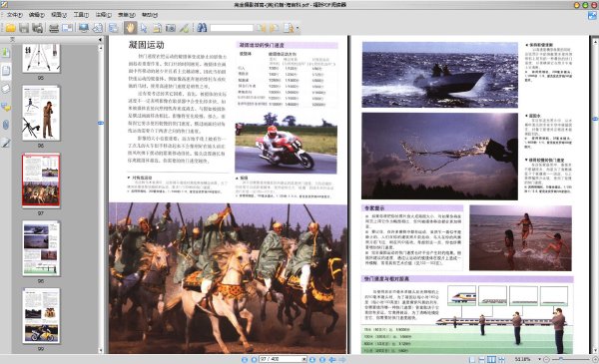Image resolution: width=599 pixels, height=364 pixels.
Task: Click the Print icon in toolbar
Action: pos(54,28)
